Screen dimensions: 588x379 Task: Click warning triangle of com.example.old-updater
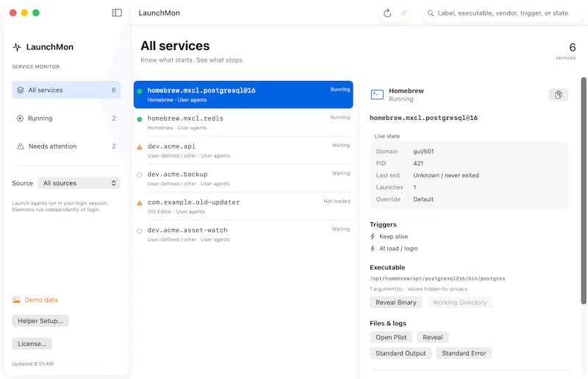pyautogui.click(x=140, y=203)
